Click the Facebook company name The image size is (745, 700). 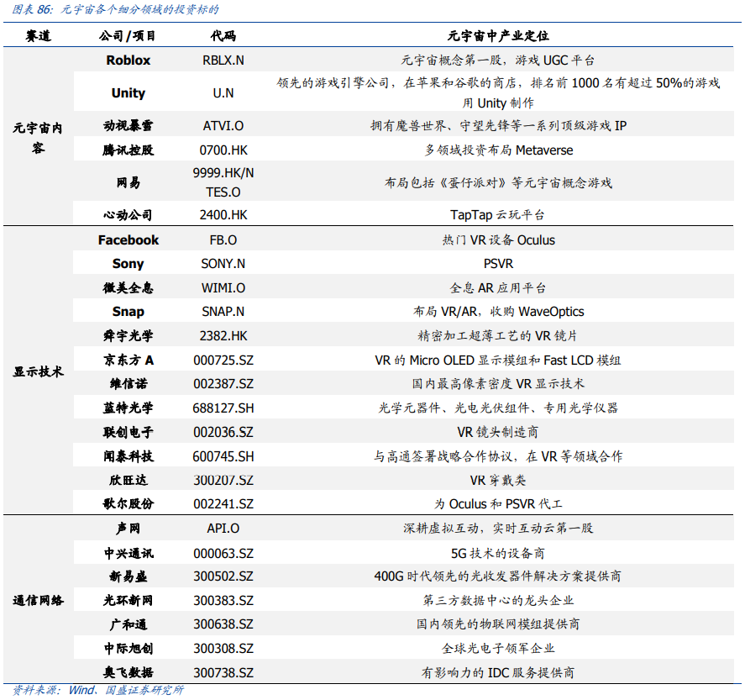click(128, 240)
